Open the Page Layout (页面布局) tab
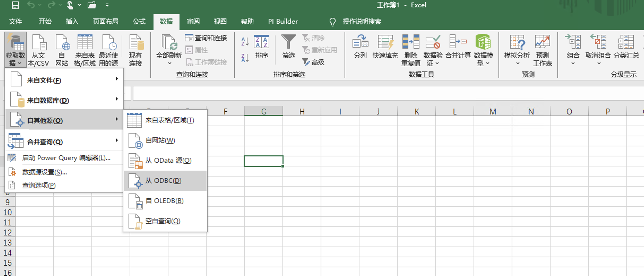Screen dimensions: 644x276 105,21
